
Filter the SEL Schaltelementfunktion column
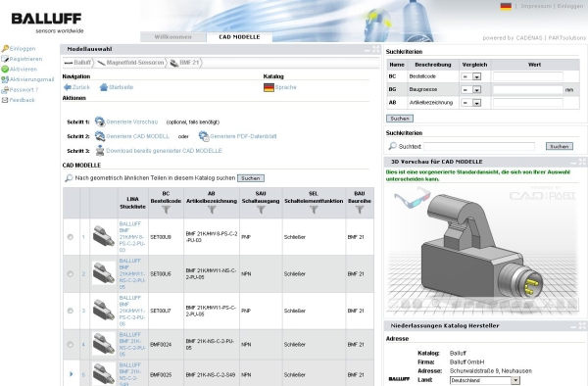click(314, 211)
